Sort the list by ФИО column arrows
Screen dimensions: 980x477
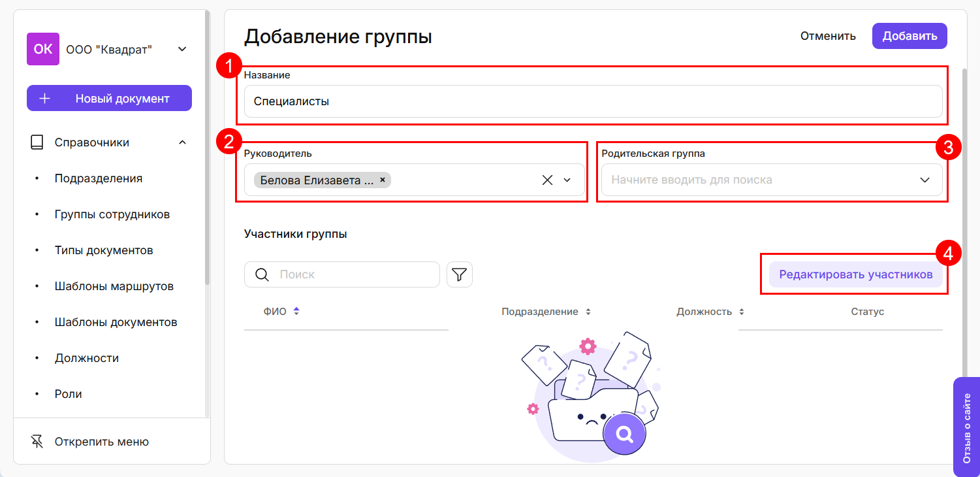[296, 312]
